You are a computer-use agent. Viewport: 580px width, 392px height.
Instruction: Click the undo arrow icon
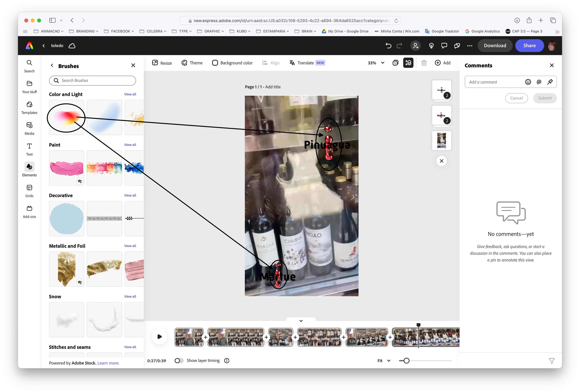388,46
